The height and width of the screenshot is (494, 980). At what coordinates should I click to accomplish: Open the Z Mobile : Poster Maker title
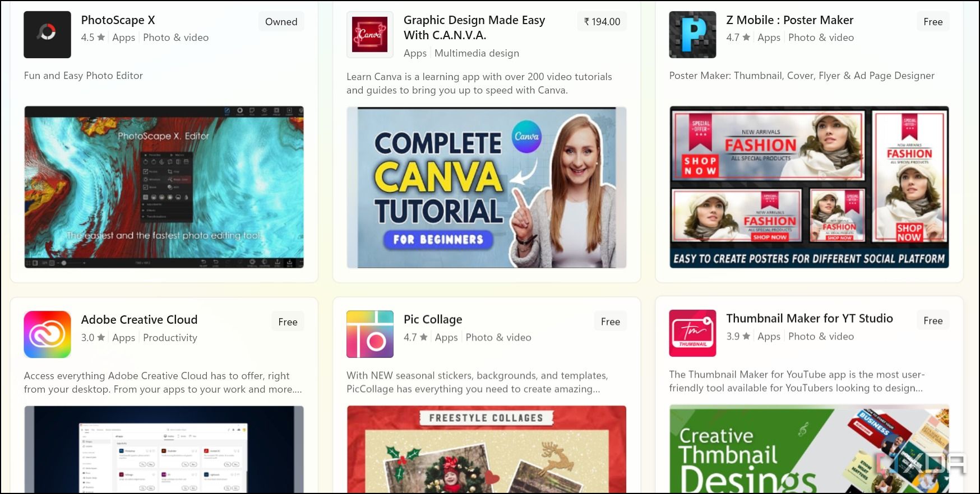click(x=790, y=20)
